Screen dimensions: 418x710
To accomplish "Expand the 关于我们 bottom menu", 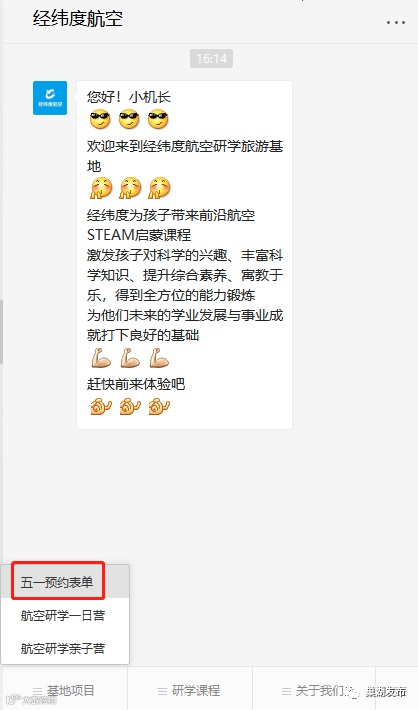I will click(314, 691).
